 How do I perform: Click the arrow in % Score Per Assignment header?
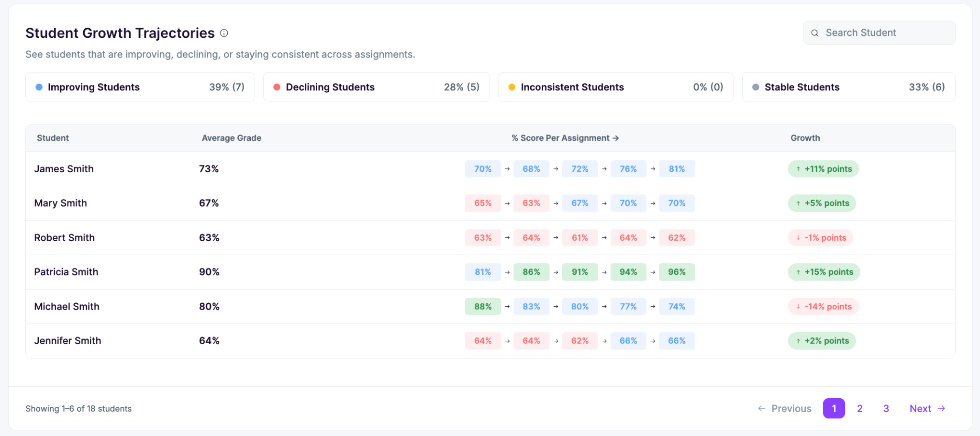[x=616, y=138]
